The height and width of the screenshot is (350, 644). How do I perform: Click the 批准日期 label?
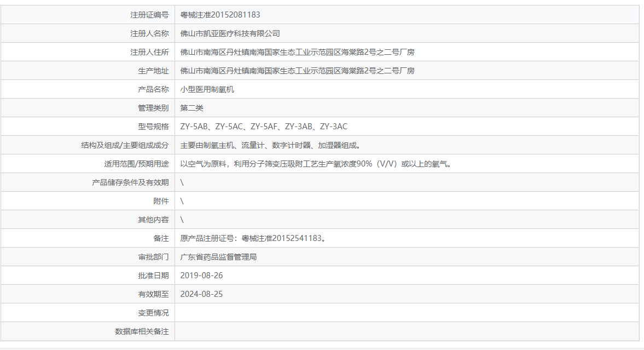coord(153,276)
